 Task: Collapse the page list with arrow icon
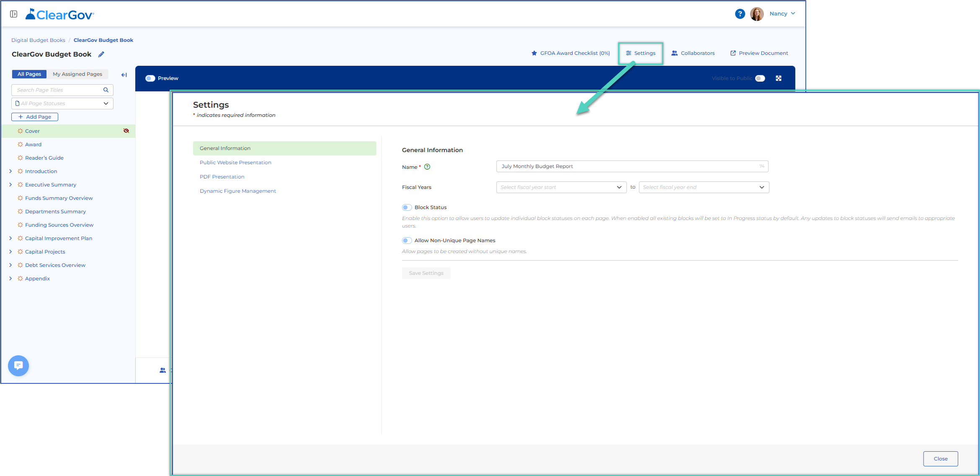tap(124, 75)
